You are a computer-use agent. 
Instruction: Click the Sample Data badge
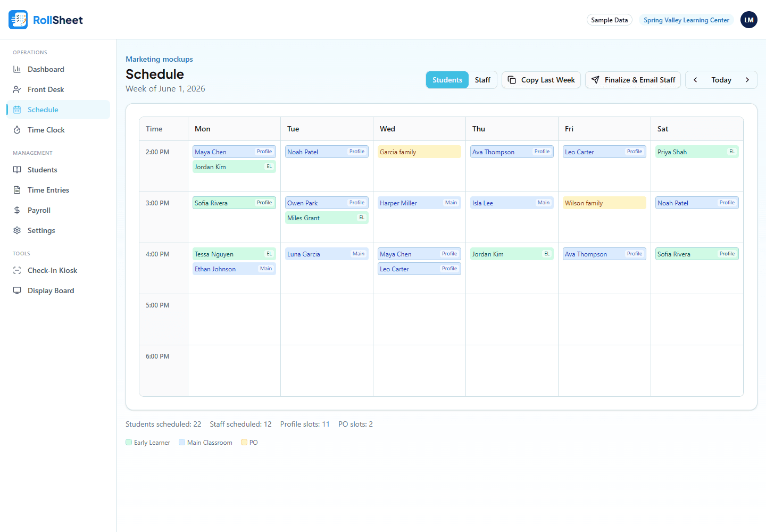[x=610, y=20]
